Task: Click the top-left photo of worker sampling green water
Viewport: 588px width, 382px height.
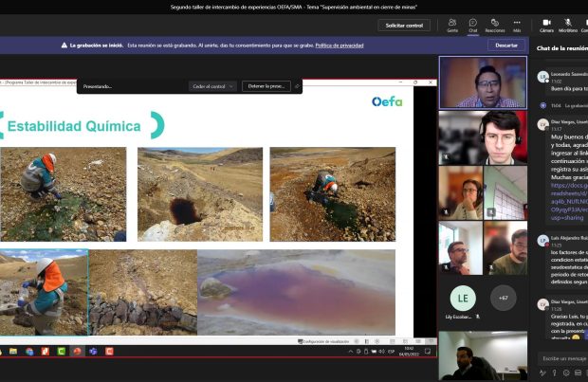Action: pos(63,194)
